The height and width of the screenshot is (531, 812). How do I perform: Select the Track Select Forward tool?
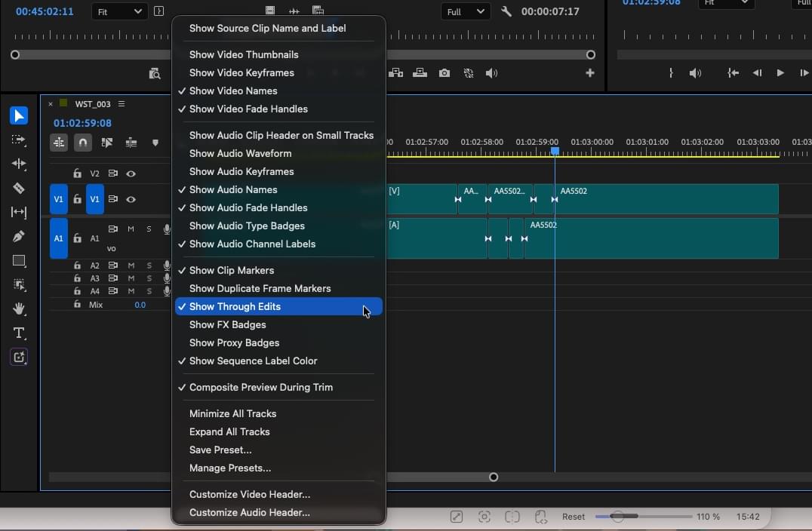[19, 140]
